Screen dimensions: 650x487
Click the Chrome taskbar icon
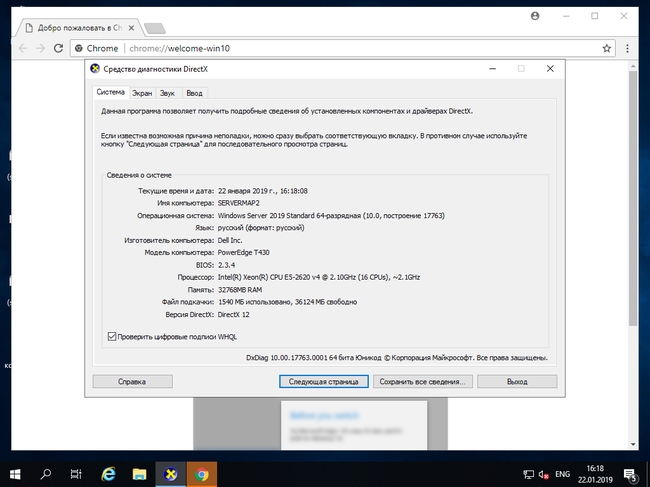(202, 474)
